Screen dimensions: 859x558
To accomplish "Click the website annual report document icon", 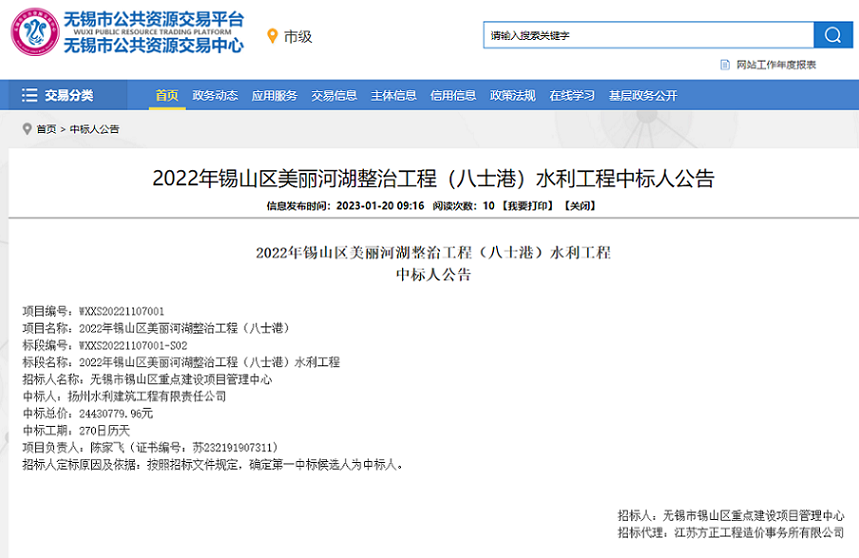I will point(725,65).
